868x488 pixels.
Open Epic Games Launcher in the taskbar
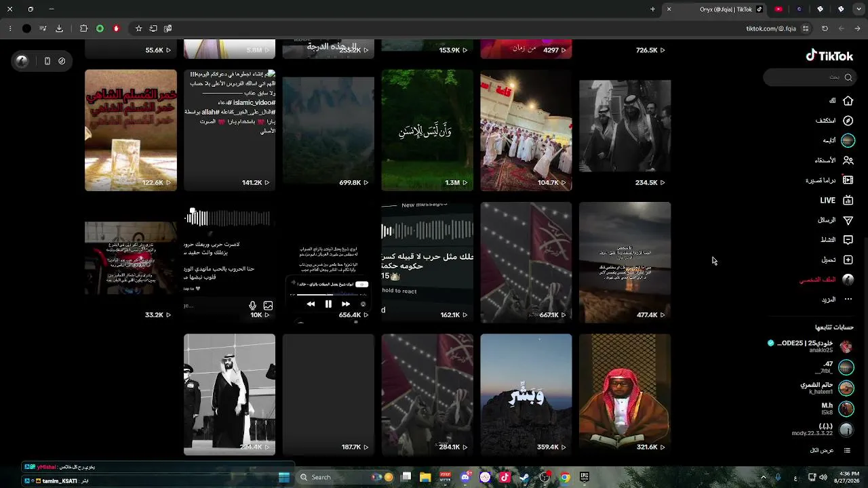pyautogui.click(x=584, y=477)
